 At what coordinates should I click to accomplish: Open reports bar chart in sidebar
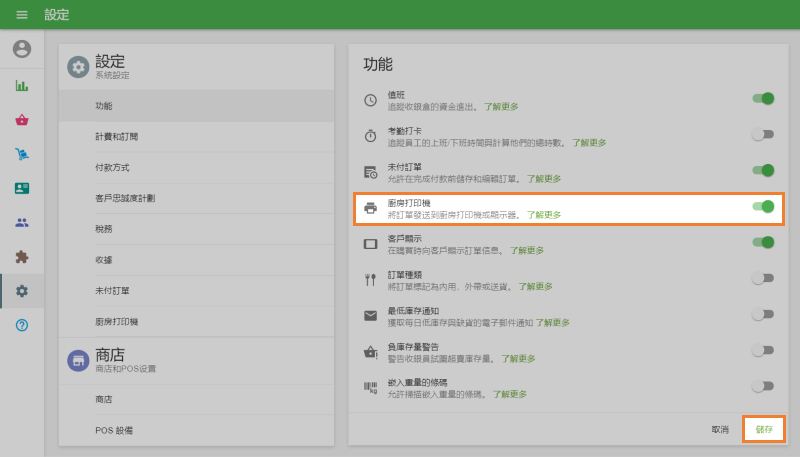click(22, 86)
